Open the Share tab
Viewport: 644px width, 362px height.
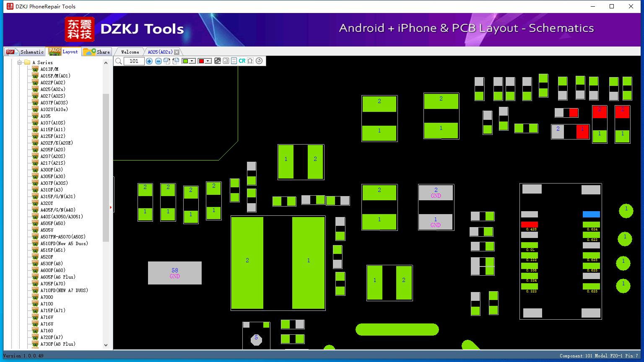97,52
